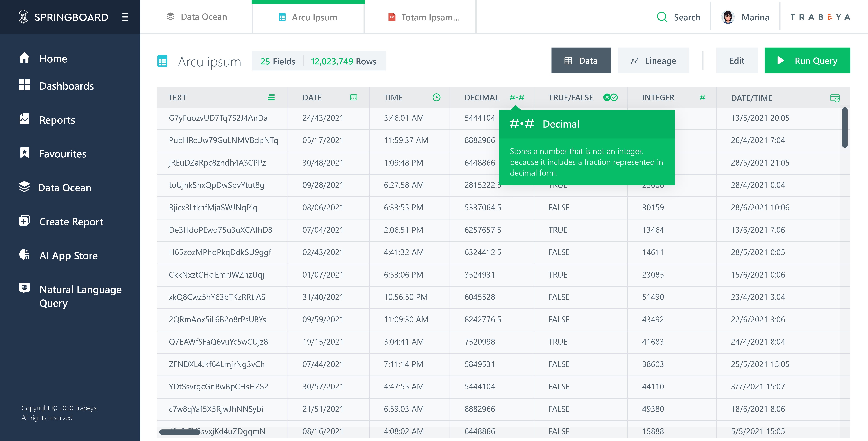Switch to the Data Ocean tab
The width and height of the screenshot is (868, 441).
pyautogui.click(x=196, y=16)
